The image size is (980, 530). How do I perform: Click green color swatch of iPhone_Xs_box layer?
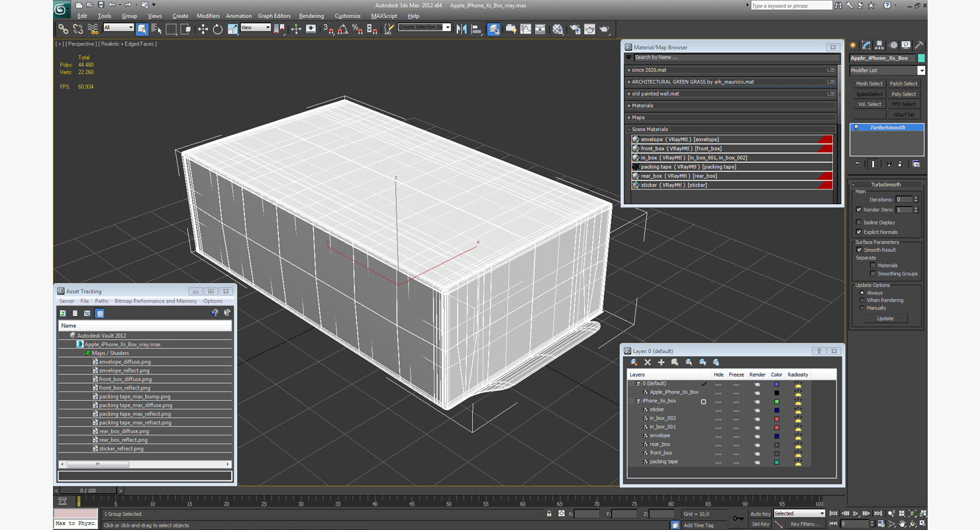777,401
